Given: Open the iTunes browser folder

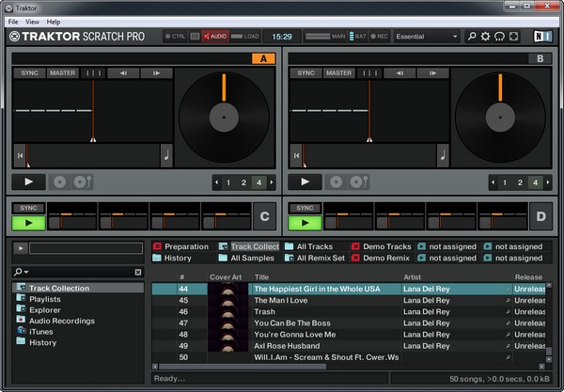Looking at the screenshot, I should point(43,331).
